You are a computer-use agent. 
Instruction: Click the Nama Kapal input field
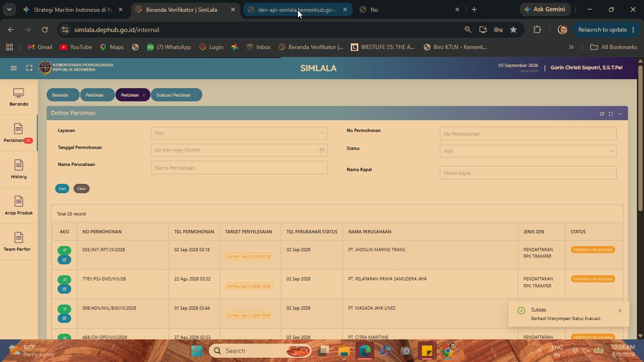(528, 173)
